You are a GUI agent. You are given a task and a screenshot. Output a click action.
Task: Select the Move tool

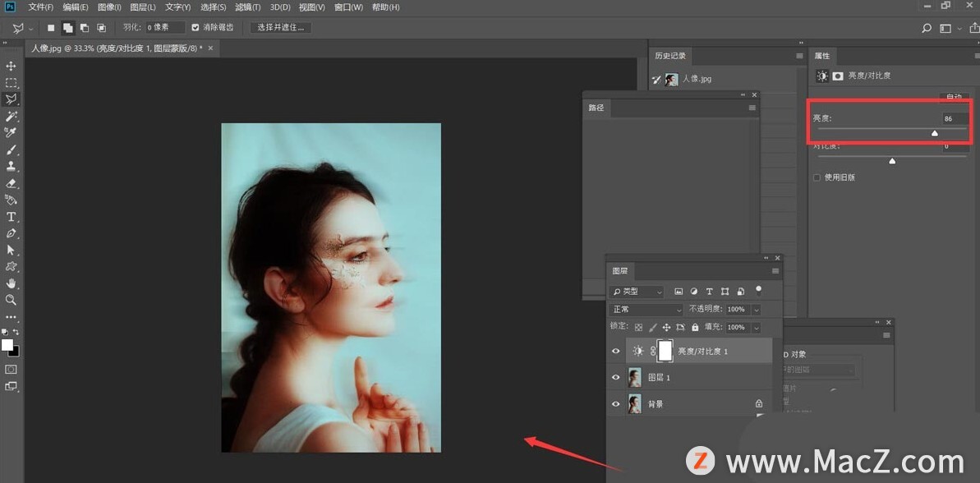tap(12, 66)
